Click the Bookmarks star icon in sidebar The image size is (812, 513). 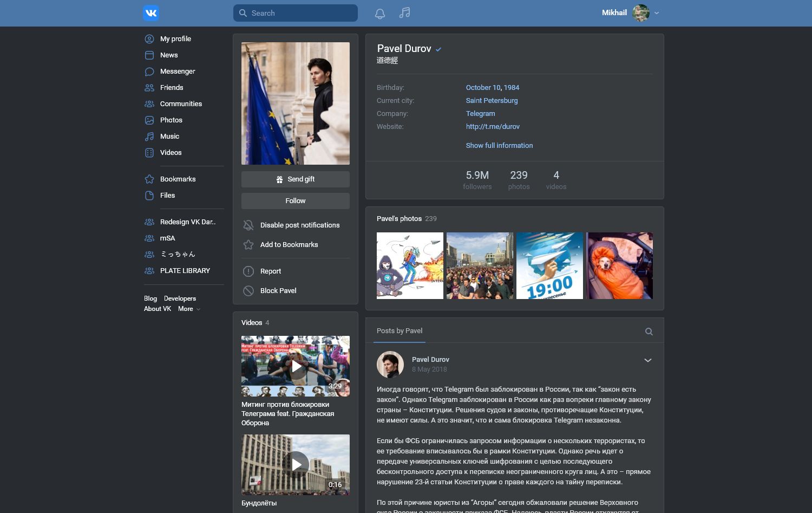pos(149,179)
